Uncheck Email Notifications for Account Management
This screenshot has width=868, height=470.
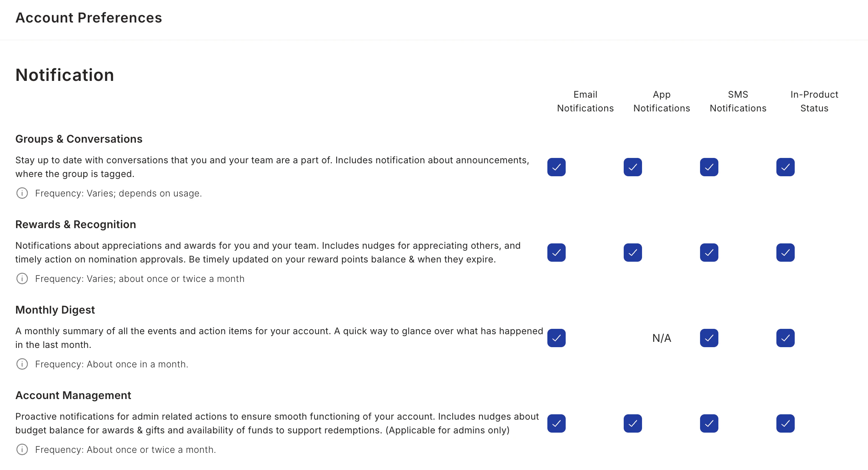tap(557, 423)
